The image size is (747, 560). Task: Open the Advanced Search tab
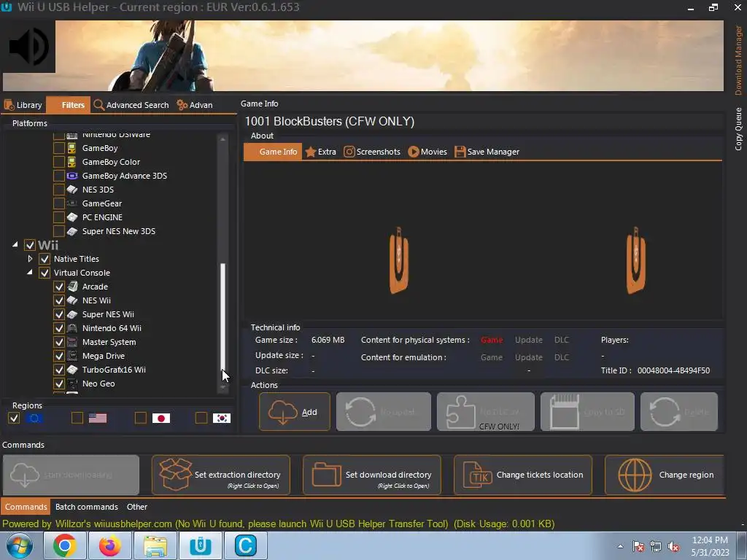131,105
